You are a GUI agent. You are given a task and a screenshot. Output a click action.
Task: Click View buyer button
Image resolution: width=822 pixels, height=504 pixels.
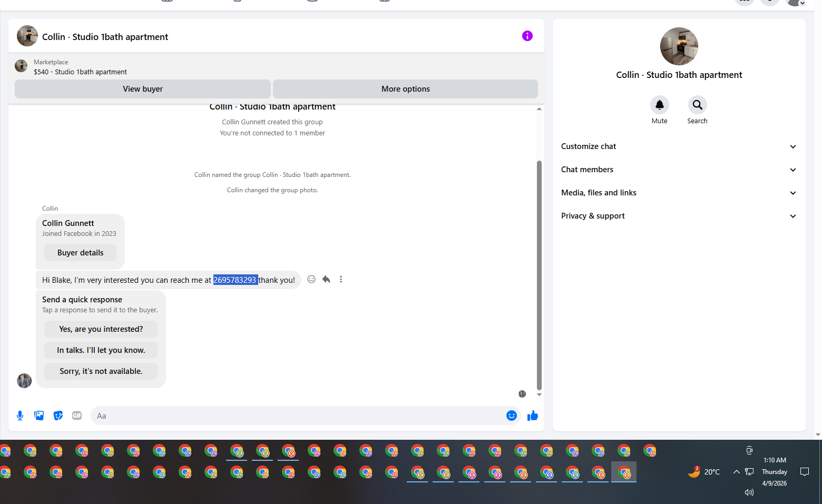tap(143, 89)
